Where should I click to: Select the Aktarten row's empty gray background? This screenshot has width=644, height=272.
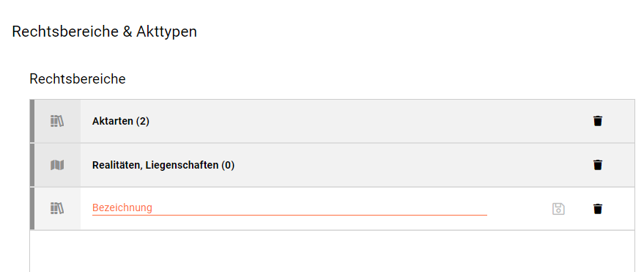(370, 121)
